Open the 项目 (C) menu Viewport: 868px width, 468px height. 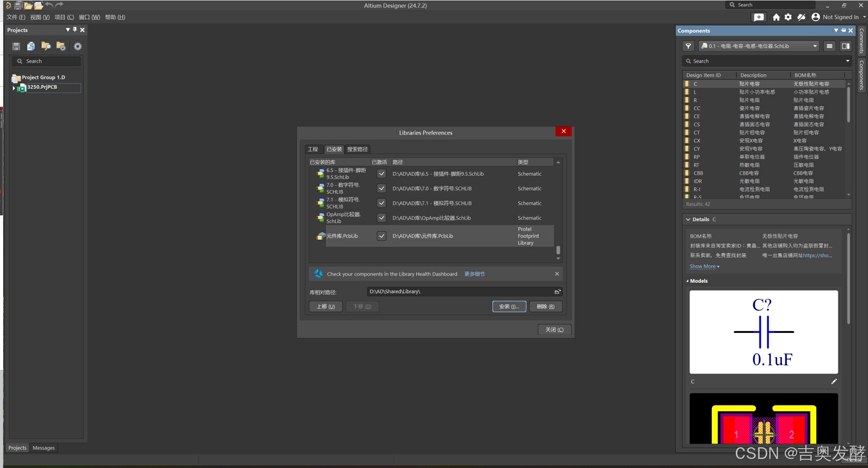pyautogui.click(x=64, y=17)
